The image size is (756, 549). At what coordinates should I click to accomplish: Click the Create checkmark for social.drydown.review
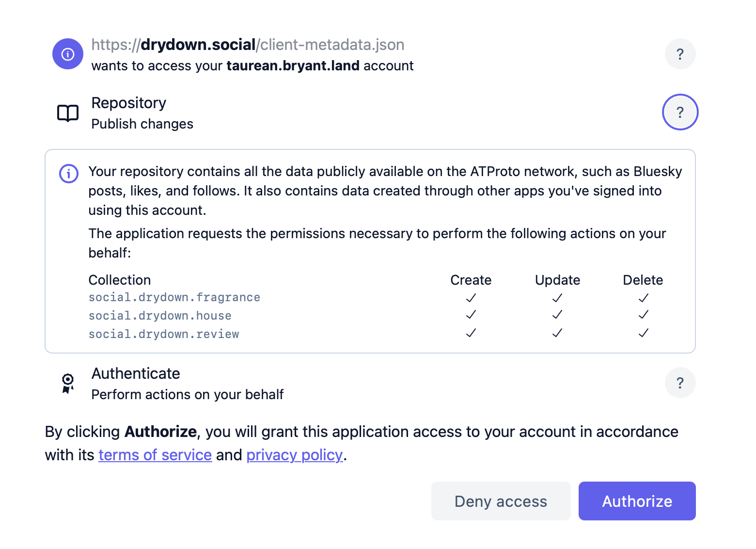click(x=471, y=333)
